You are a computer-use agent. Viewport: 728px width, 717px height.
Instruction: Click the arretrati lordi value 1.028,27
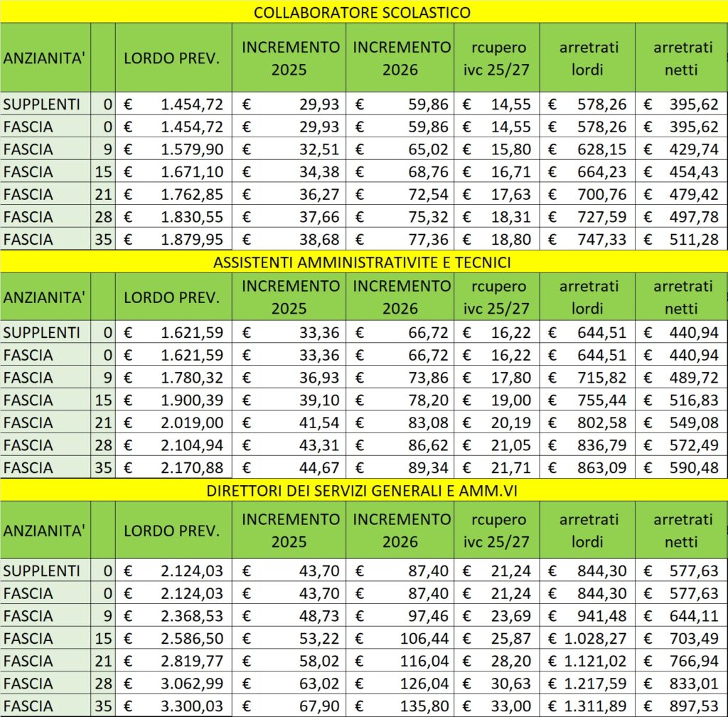(x=587, y=639)
